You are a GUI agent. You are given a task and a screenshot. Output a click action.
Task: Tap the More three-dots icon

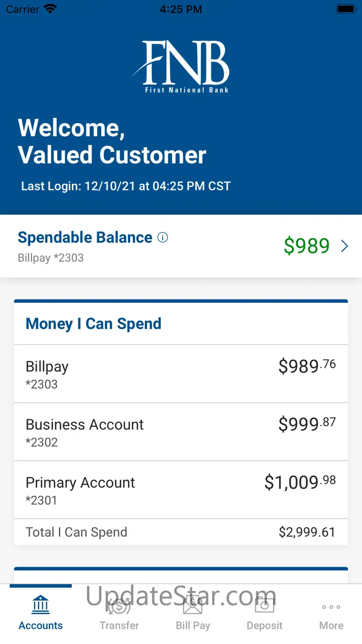tap(331, 607)
